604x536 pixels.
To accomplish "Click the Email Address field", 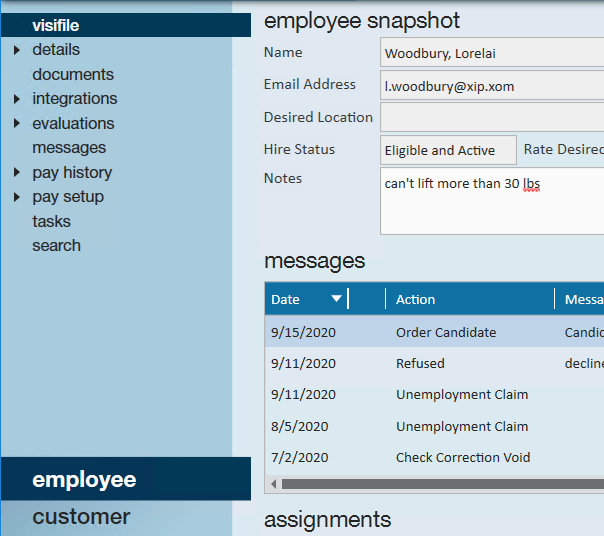I will pyautogui.click(x=492, y=85).
